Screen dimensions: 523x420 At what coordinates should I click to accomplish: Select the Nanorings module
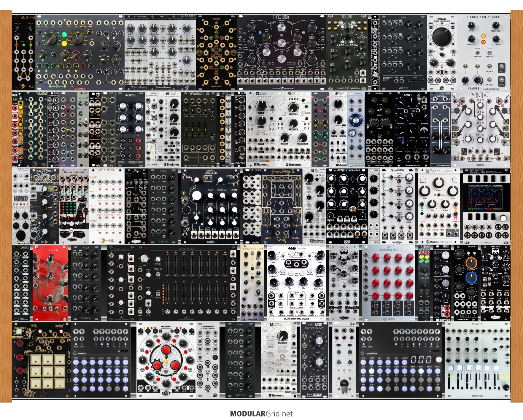[x=252, y=283]
